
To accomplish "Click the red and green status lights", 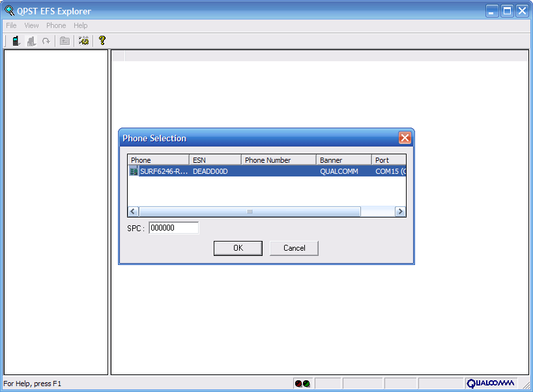I will [x=302, y=384].
